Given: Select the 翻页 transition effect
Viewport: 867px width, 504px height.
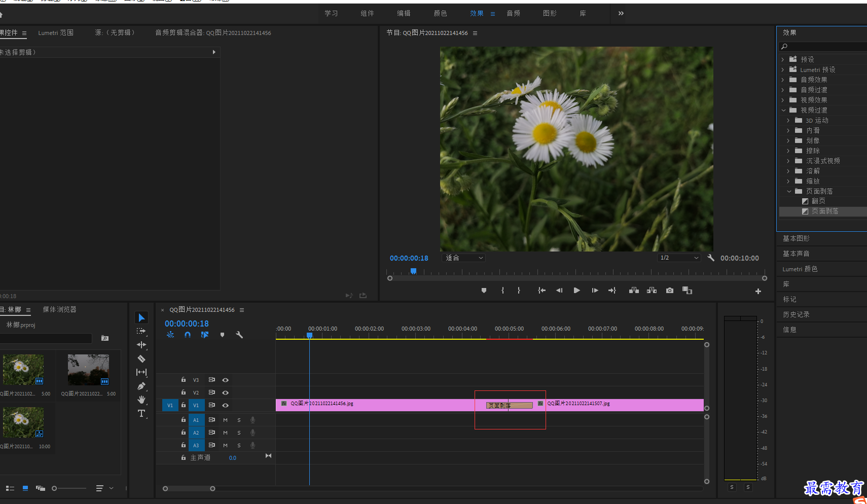Looking at the screenshot, I should 818,201.
